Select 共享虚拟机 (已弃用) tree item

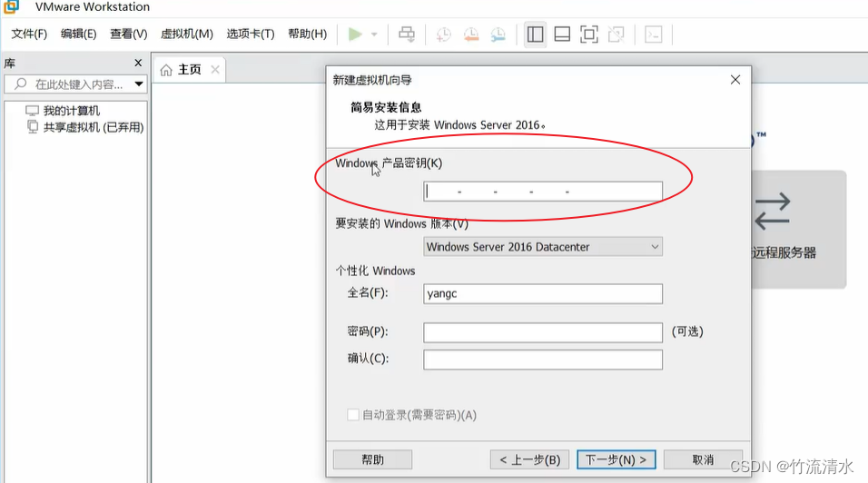tap(94, 127)
